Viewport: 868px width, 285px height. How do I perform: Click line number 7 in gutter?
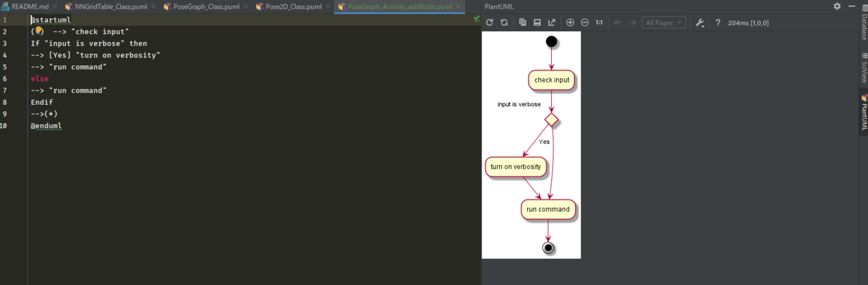(x=4, y=90)
